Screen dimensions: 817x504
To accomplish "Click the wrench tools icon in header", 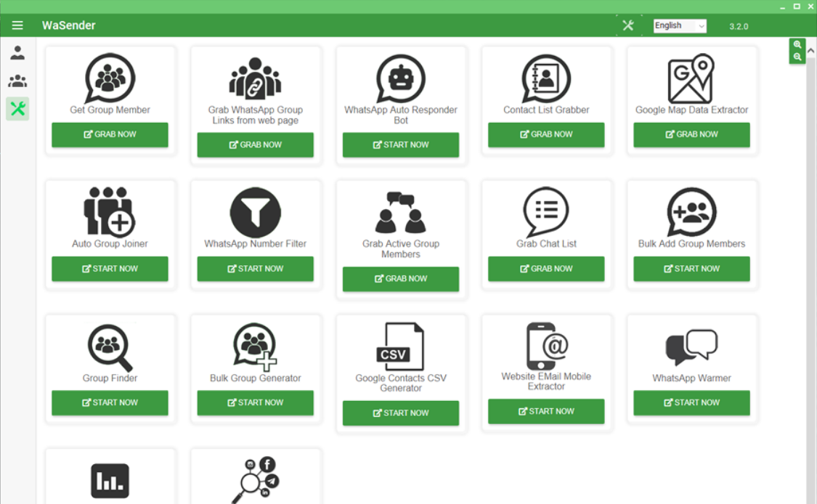I will click(628, 25).
